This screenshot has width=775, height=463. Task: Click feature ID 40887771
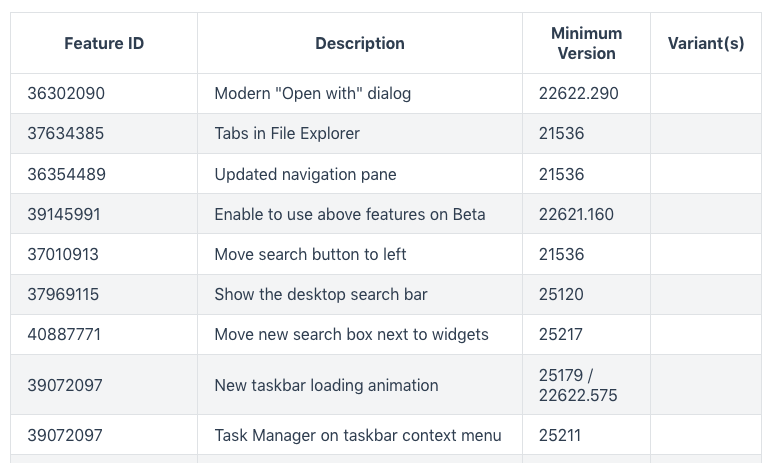(64, 335)
